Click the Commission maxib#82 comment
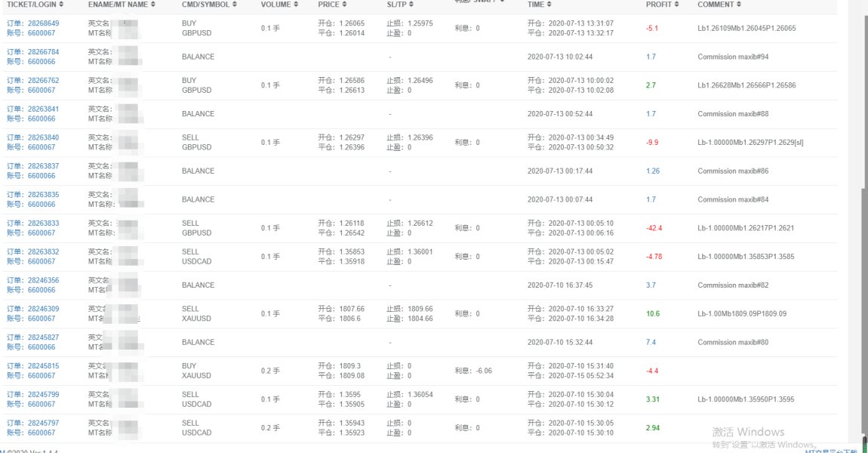The height and width of the screenshot is (453, 868). [x=733, y=285]
